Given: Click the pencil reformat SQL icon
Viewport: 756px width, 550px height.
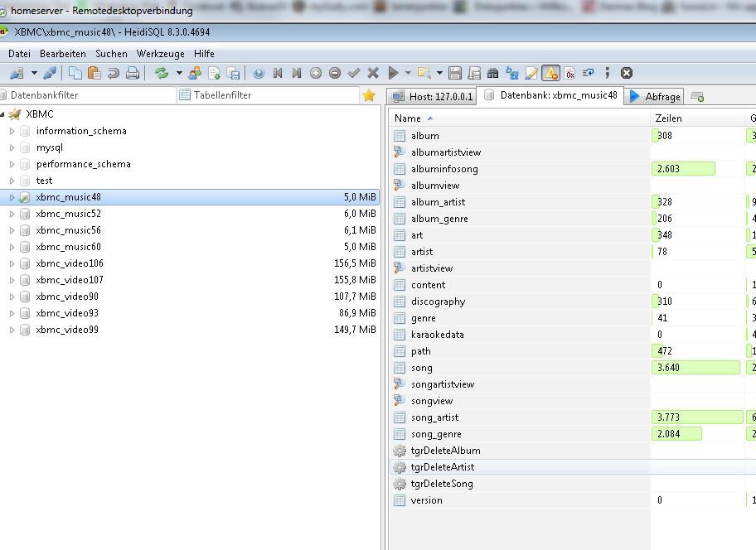Looking at the screenshot, I should 531,73.
